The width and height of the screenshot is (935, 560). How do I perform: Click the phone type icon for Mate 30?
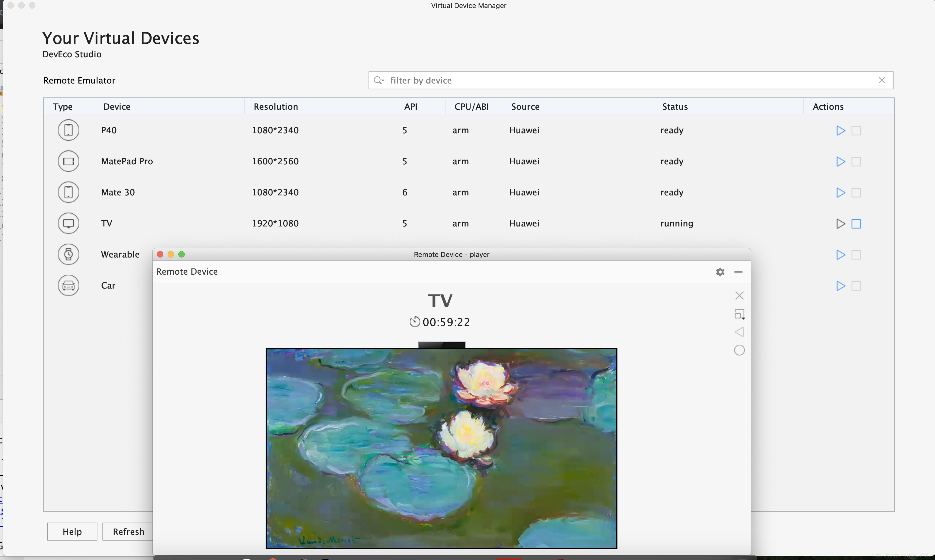(68, 192)
